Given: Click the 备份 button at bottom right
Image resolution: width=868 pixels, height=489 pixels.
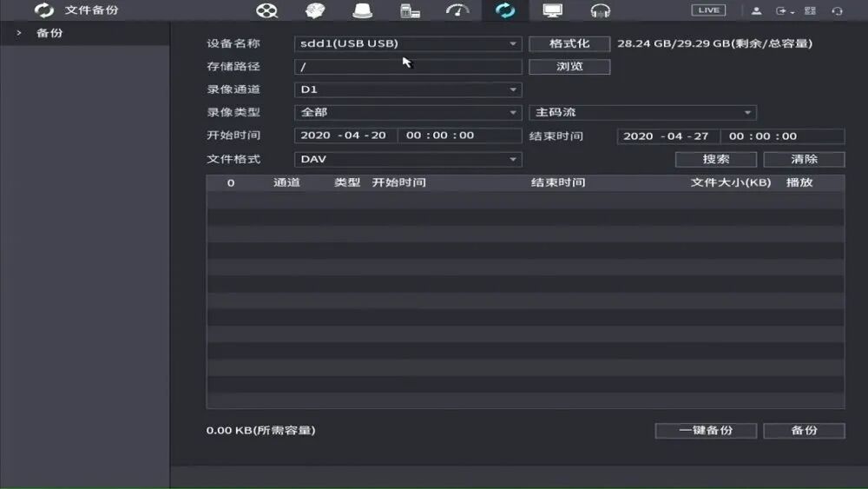Looking at the screenshot, I should pyautogui.click(x=805, y=431).
